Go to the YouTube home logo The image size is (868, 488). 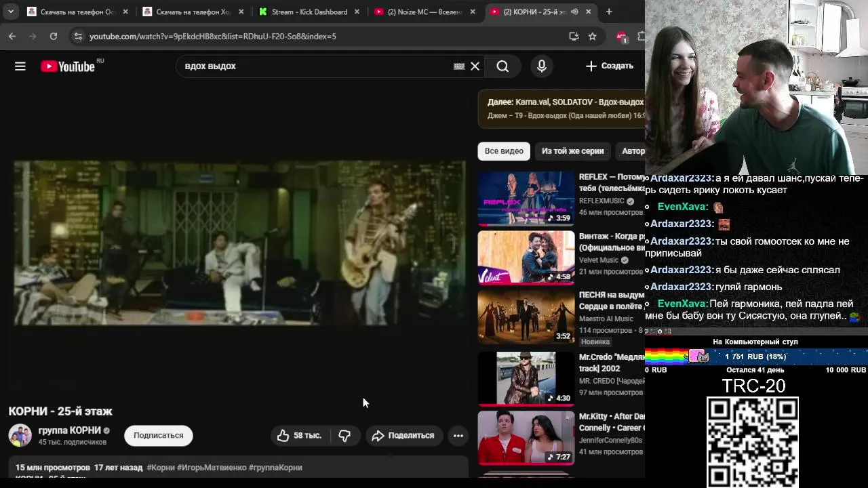[68, 66]
